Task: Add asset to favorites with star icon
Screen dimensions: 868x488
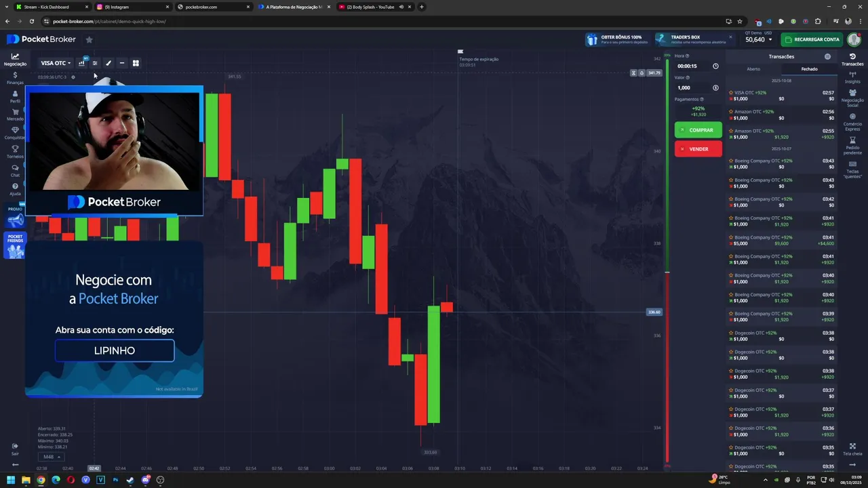Action: [89, 39]
